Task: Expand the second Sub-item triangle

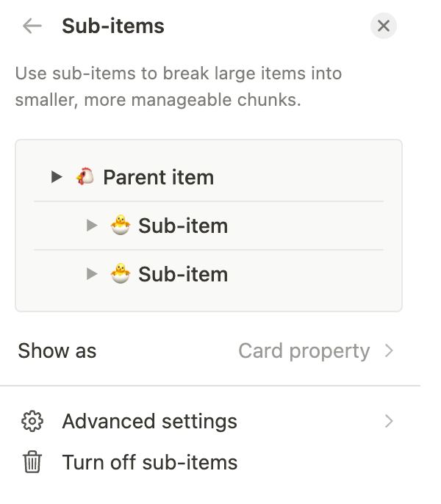Action: pos(92,273)
